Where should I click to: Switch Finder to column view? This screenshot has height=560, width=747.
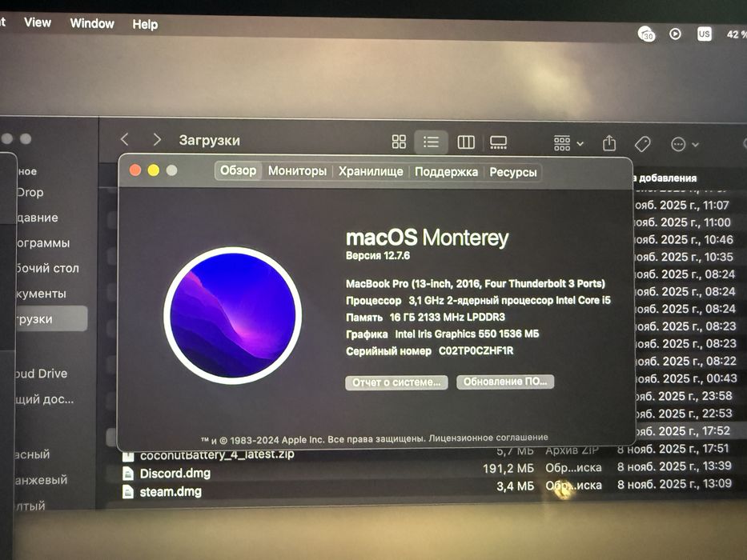point(466,142)
